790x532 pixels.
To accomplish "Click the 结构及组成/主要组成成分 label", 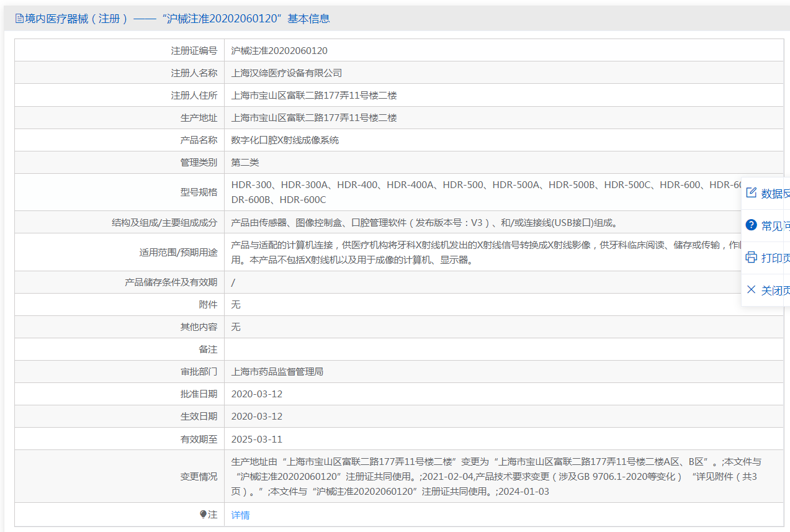I will 164,223.
